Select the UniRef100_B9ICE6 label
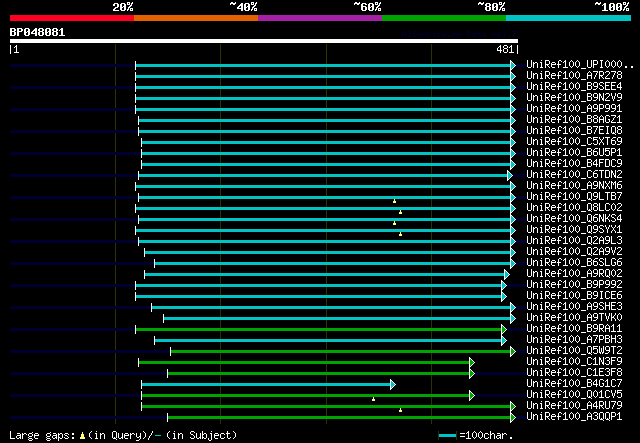 [x=574, y=296]
